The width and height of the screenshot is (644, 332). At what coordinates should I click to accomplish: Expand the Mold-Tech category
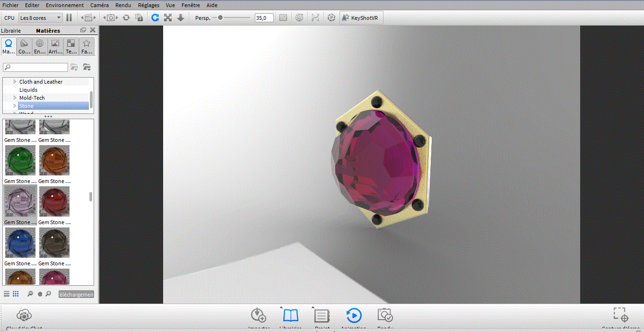pyautogui.click(x=15, y=98)
